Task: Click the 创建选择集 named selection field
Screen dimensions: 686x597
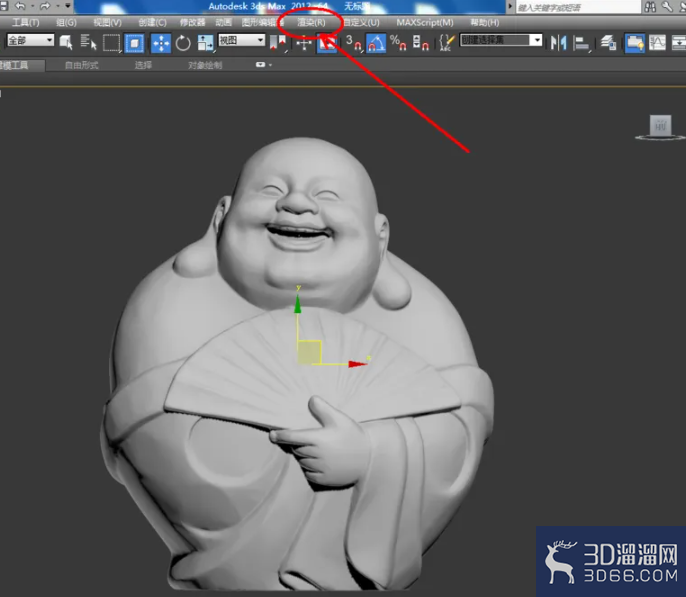Action: pyautogui.click(x=494, y=40)
